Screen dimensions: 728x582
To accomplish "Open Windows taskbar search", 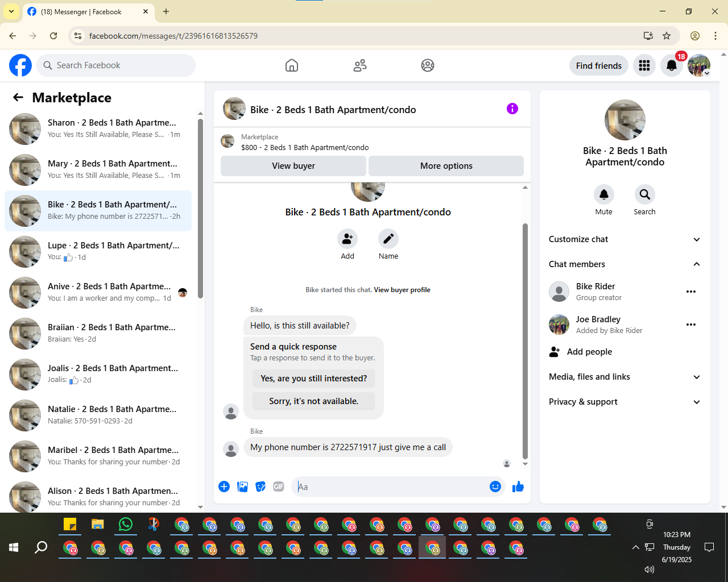I will 41,547.
